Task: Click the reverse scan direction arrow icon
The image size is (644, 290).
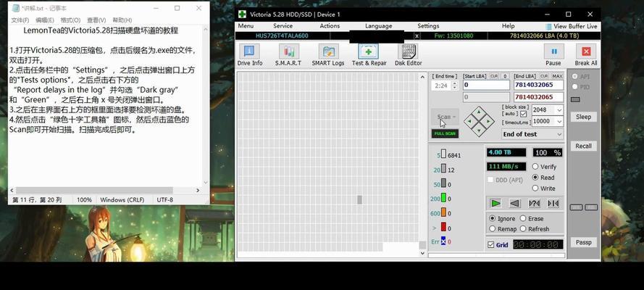Action: pyautogui.click(x=515, y=203)
